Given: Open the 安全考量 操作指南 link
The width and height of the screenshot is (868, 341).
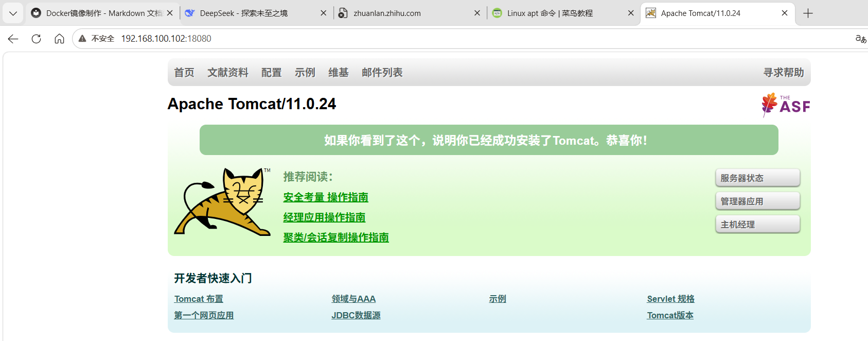Looking at the screenshot, I should pyautogui.click(x=326, y=197).
